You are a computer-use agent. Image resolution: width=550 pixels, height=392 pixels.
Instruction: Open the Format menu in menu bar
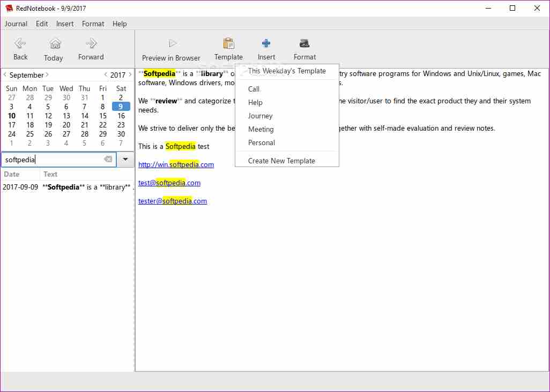(x=93, y=24)
